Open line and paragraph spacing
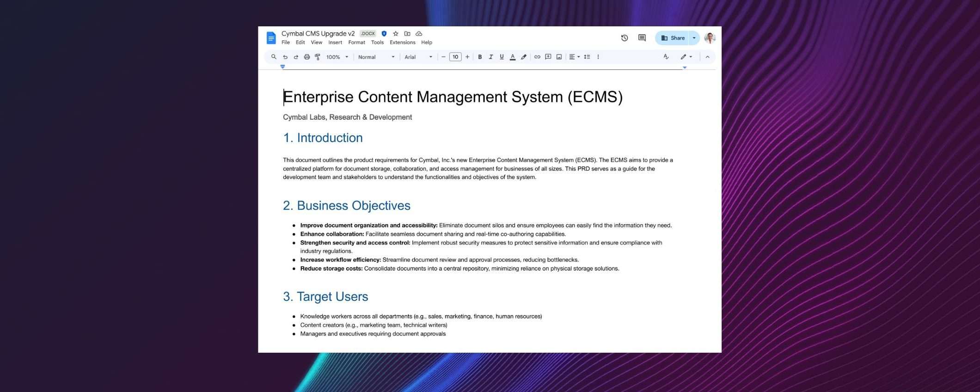The height and width of the screenshot is (392, 980). click(x=587, y=57)
